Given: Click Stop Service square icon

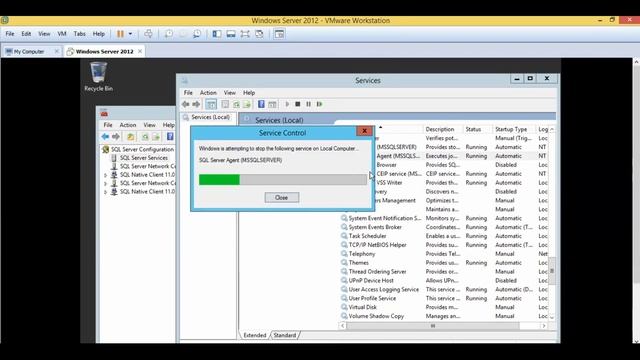Looking at the screenshot, I should pyautogui.click(x=298, y=104).
